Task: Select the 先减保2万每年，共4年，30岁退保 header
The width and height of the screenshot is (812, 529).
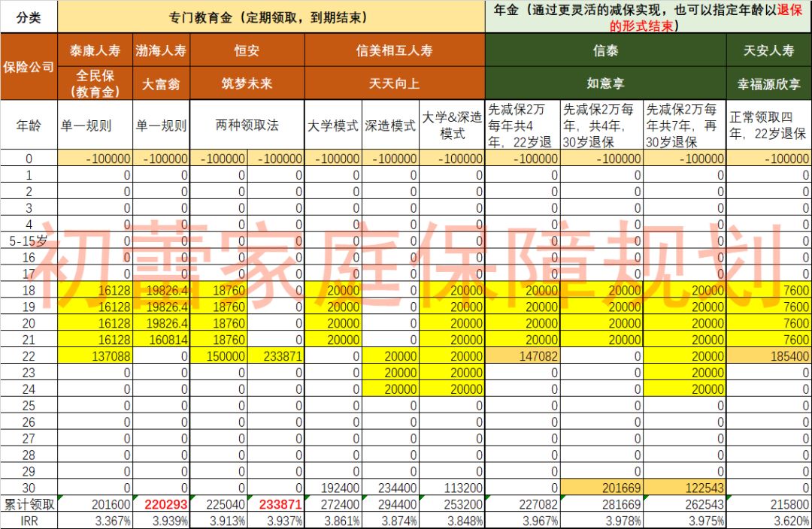Action: tap(602, 125)
